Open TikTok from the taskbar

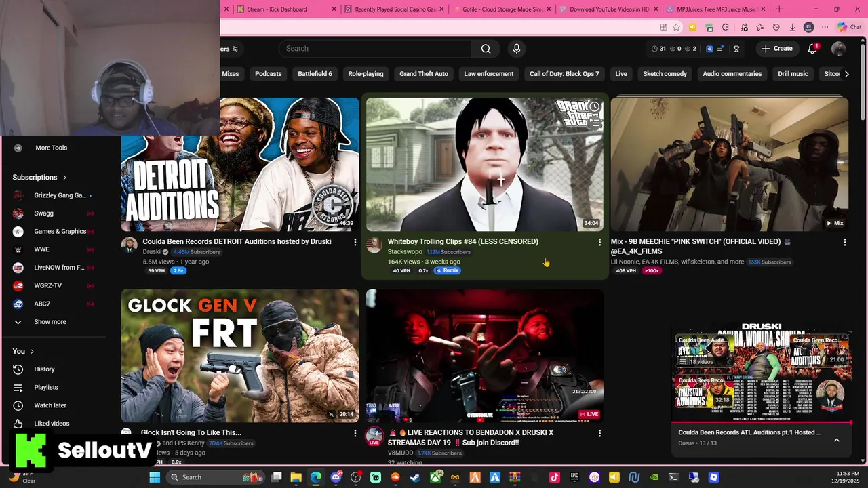[x=555, y=477]
